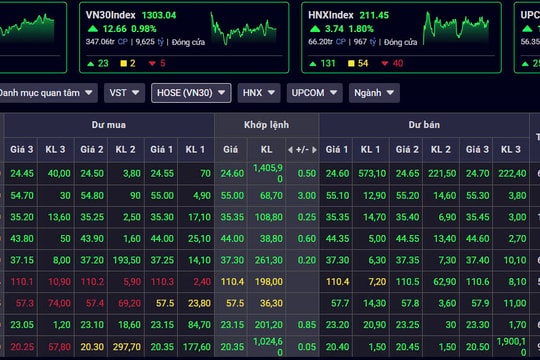Click VN30 decliners red arrow beside 5
Image resolution: width=540 pixels, height=360 pixels.
point(152,64)
